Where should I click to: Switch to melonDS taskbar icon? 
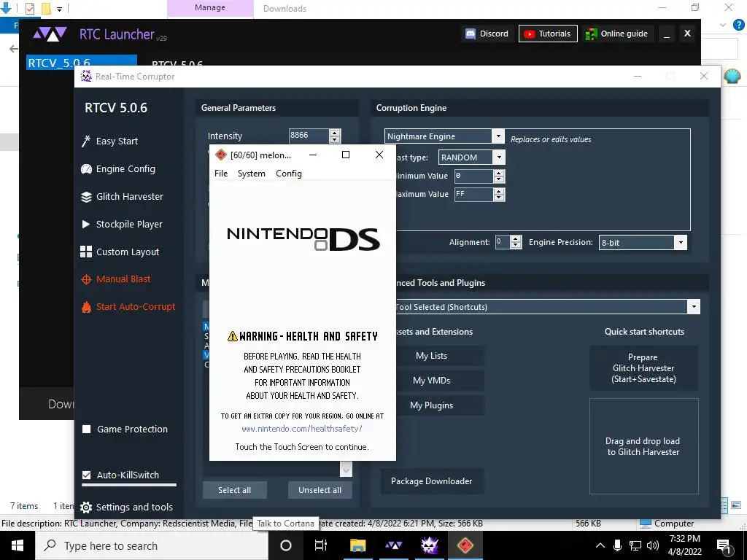pos(465,545)
